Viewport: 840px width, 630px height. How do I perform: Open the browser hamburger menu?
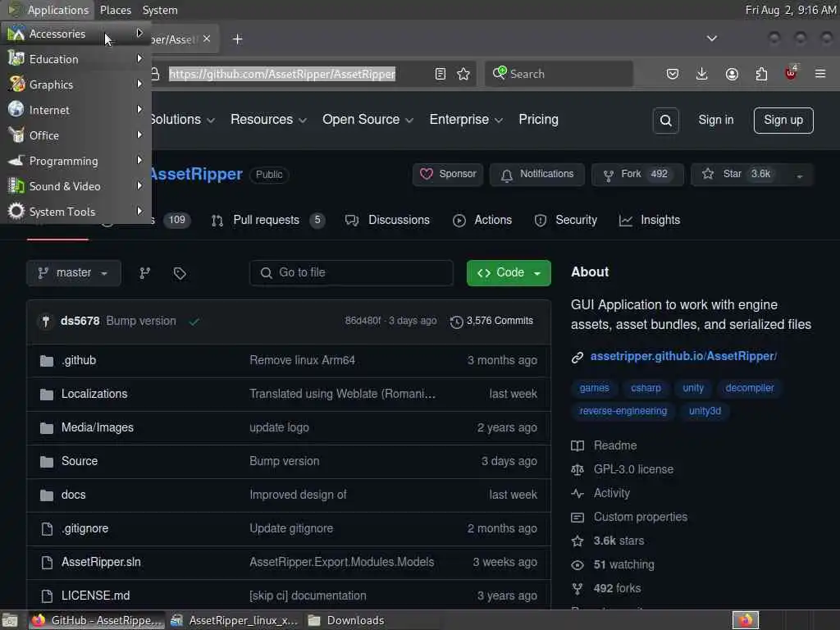[819, 74]
